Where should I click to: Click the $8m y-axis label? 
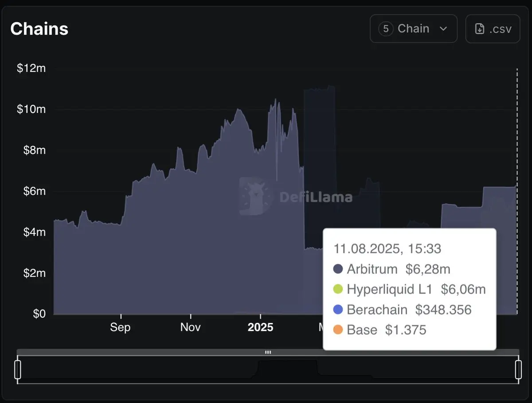[34, 150]
